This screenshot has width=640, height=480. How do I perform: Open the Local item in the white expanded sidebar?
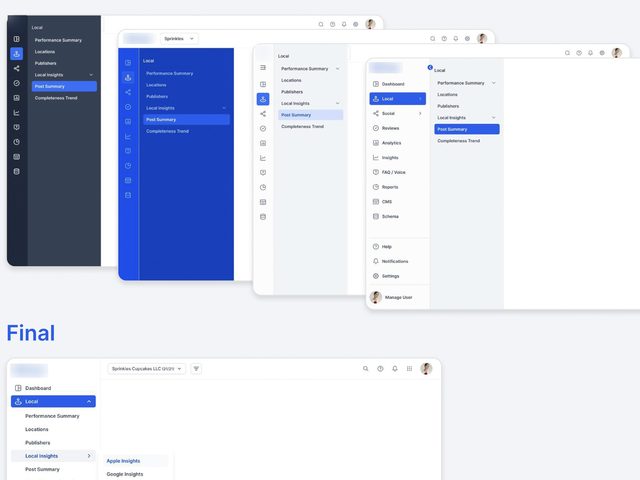(398, 99)
